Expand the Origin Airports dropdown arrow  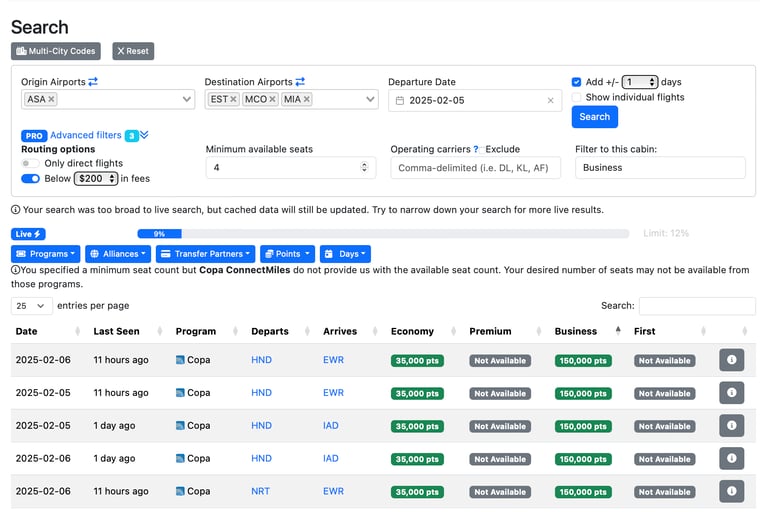tap(187, 99)
